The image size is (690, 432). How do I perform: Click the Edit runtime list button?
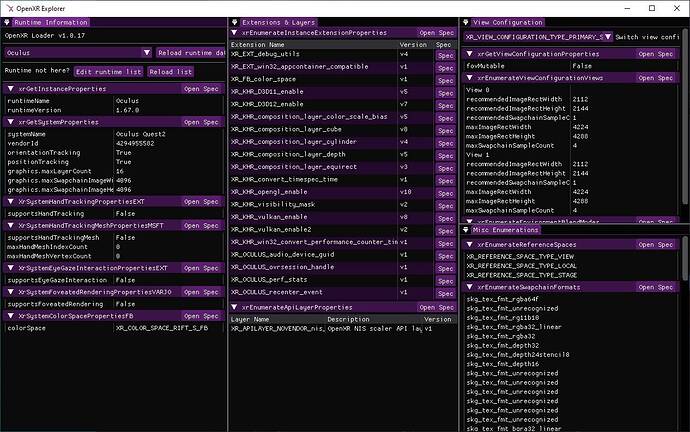coord(109,72)
